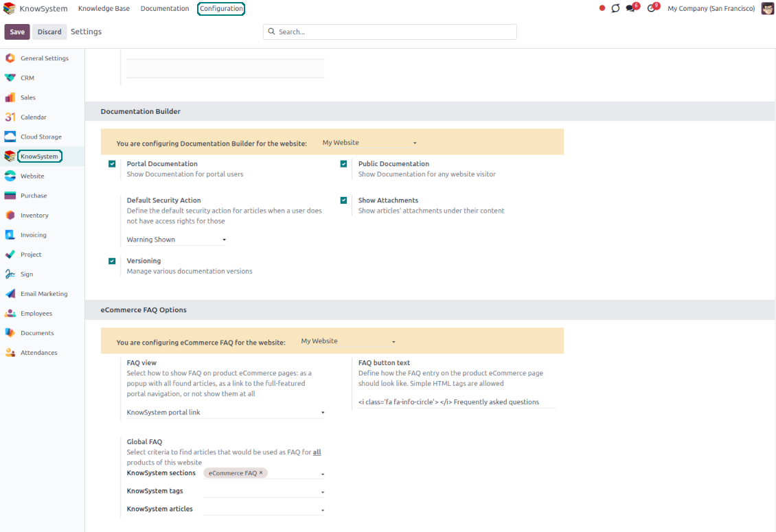Viewport: 776px width, 532px height.
Task: Click the Email Marketing sidebar icon
Action: [x=10, y=294]
